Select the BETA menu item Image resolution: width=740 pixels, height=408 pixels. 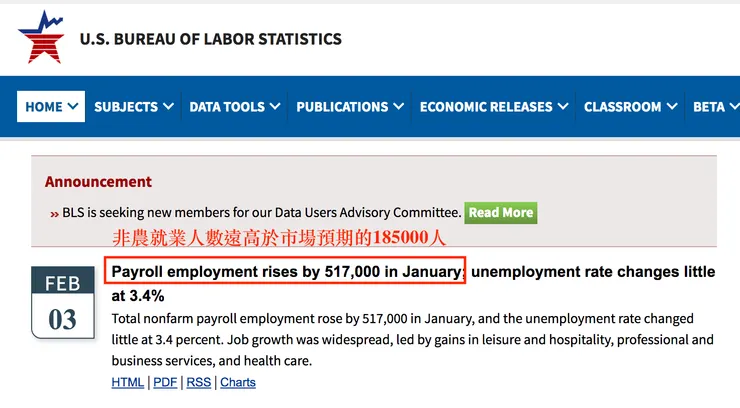708,107
